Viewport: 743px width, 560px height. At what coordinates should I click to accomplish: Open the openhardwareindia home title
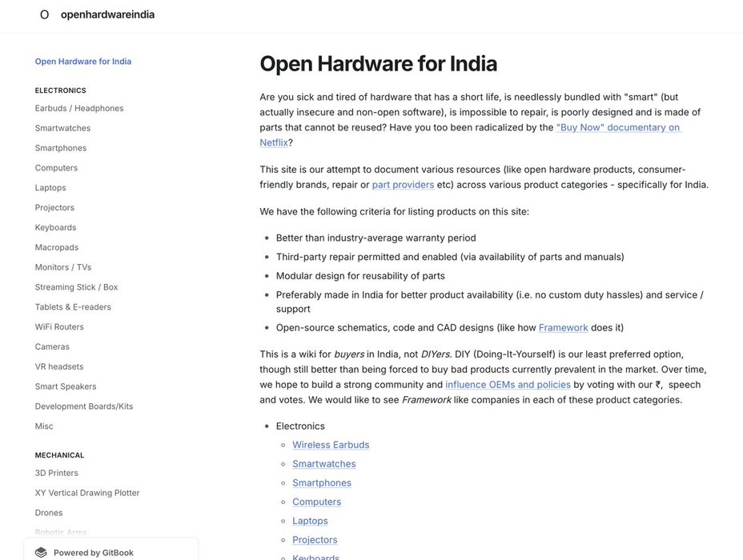107,14
